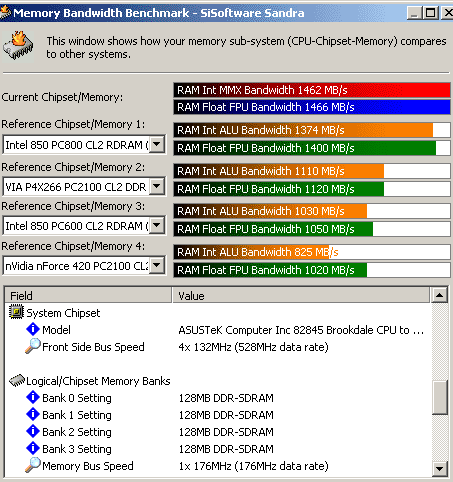
Task: Click the flaming memory chip benchmark icon
Action: coord(18,46)
